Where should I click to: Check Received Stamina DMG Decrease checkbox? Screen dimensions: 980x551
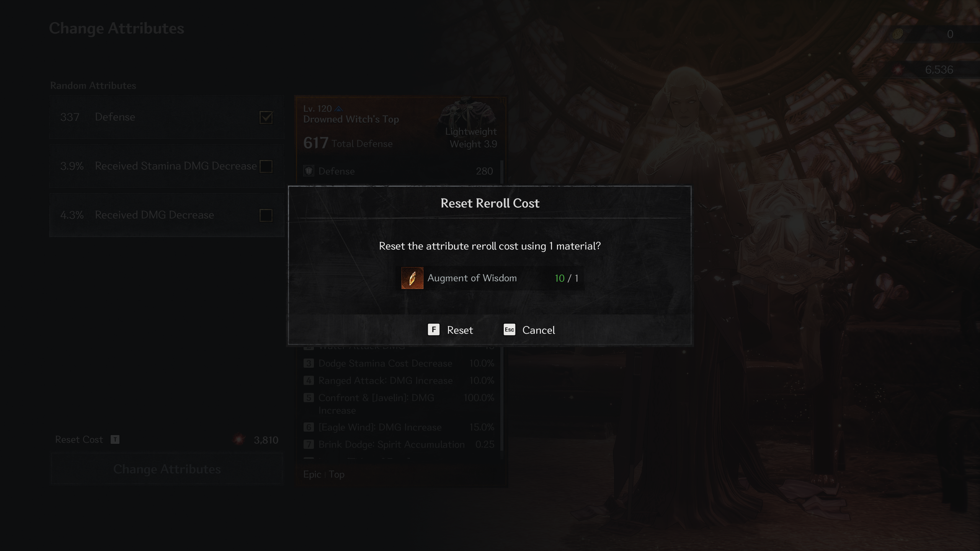tap(266, 166)
